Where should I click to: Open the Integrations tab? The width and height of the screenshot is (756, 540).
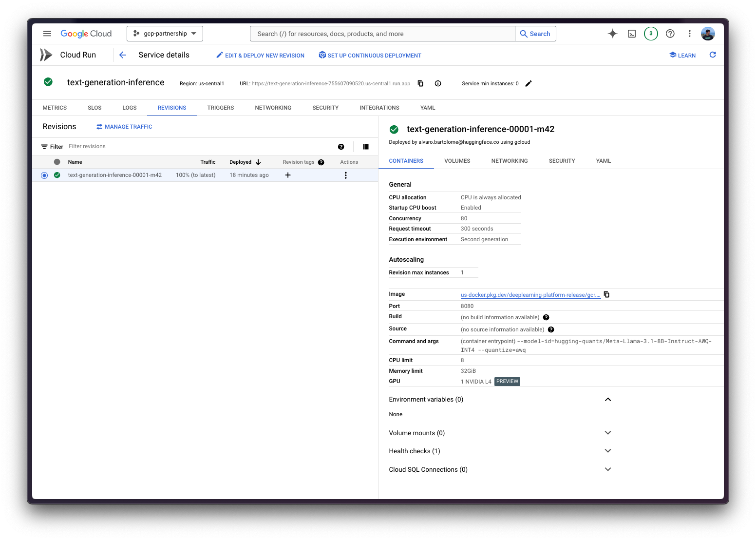pos(379,108)
